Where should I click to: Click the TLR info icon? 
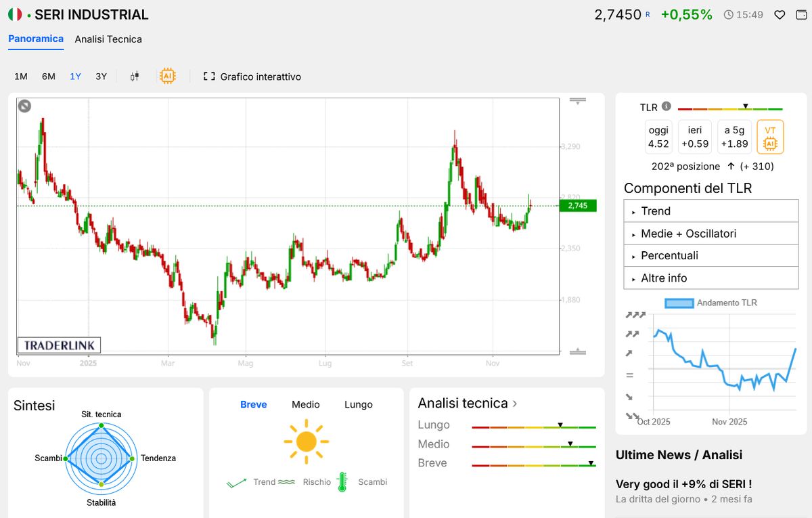(x=666, y=106)
